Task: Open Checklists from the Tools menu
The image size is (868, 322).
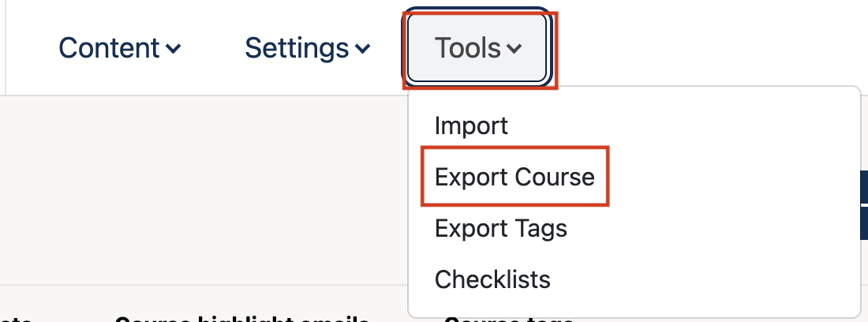Action: (x=492, y=279)
